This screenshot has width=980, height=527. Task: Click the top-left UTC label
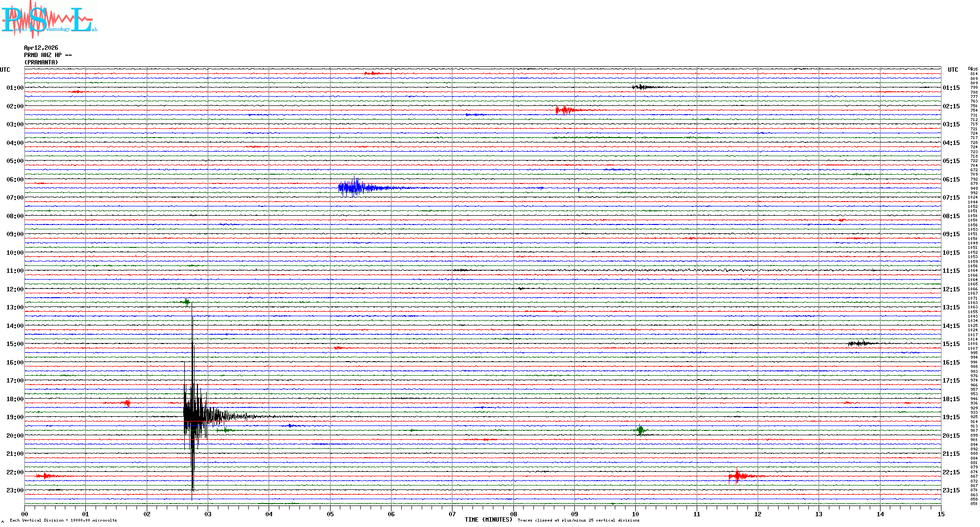[x=5, y=70]
